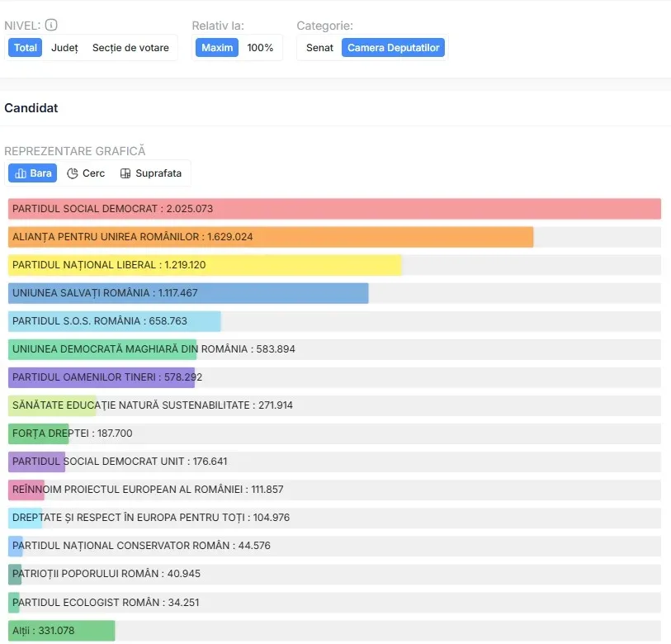Choose Secție de votare level
Image resolution: width=671 pixels, height=644 pixels.
pos(130,48)
